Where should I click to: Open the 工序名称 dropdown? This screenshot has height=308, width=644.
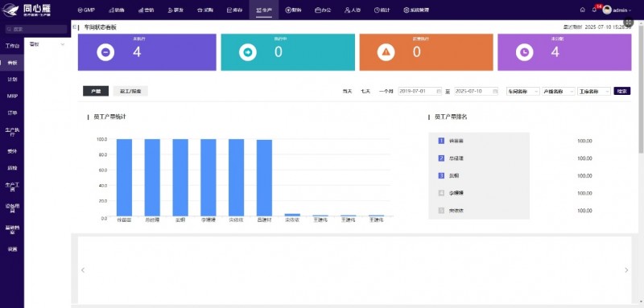coord(594,91)
